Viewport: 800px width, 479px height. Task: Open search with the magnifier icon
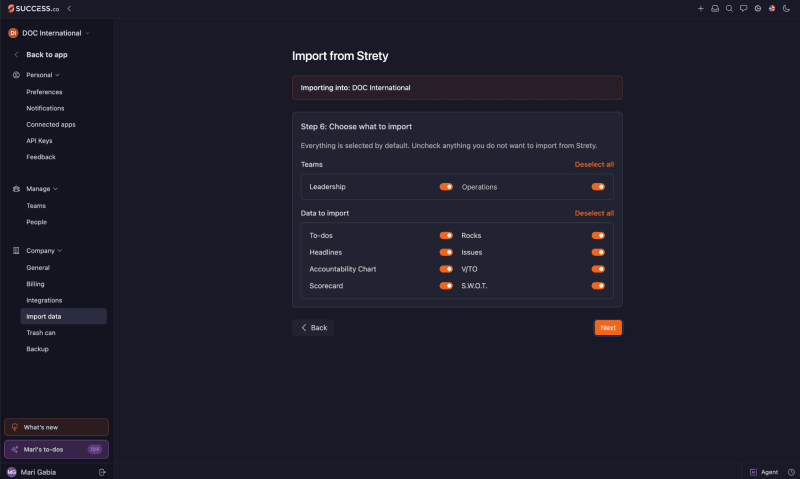(x=729, y=8)
